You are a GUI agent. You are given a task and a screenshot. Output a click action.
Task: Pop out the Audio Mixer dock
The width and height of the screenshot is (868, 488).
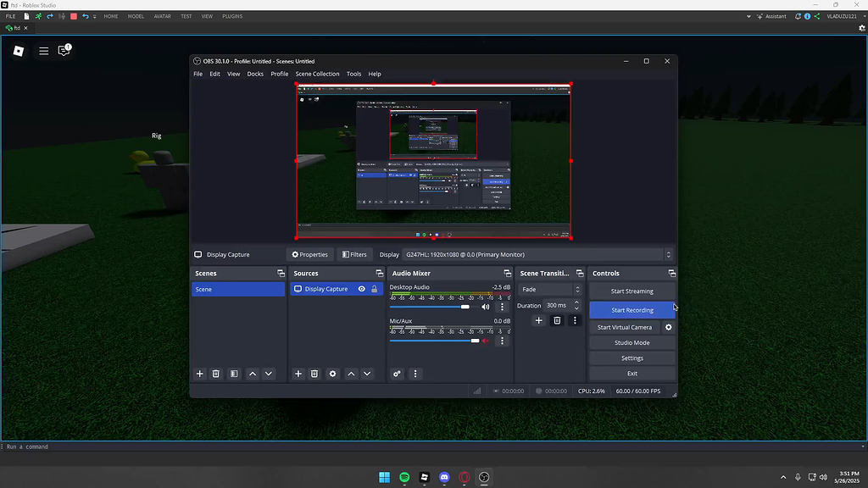click(507, 274)
